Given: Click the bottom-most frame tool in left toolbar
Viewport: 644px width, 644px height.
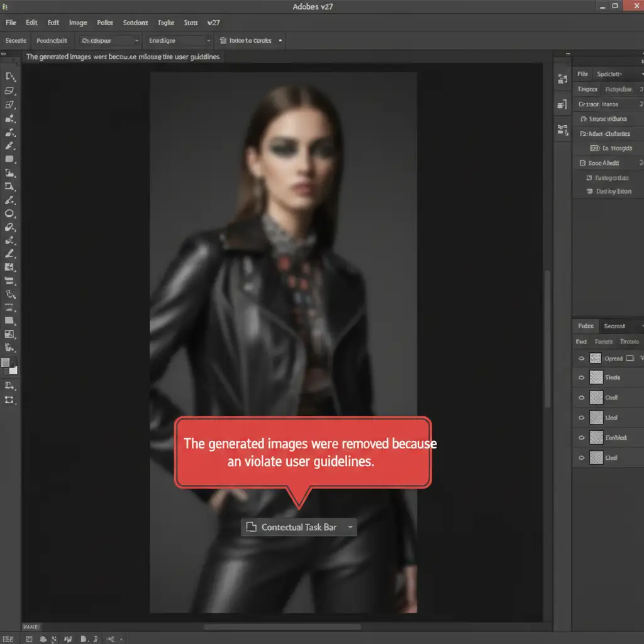Looking at the screenshot, I should point(9,400).
